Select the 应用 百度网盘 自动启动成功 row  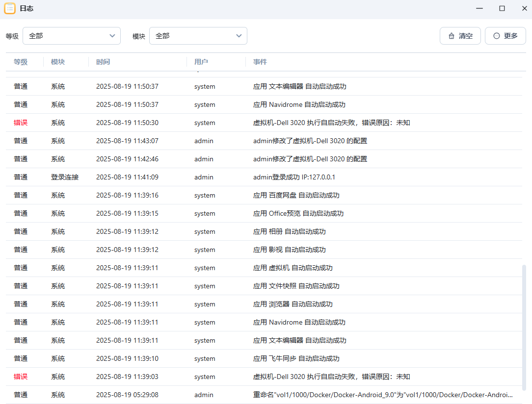click(296, 195)
